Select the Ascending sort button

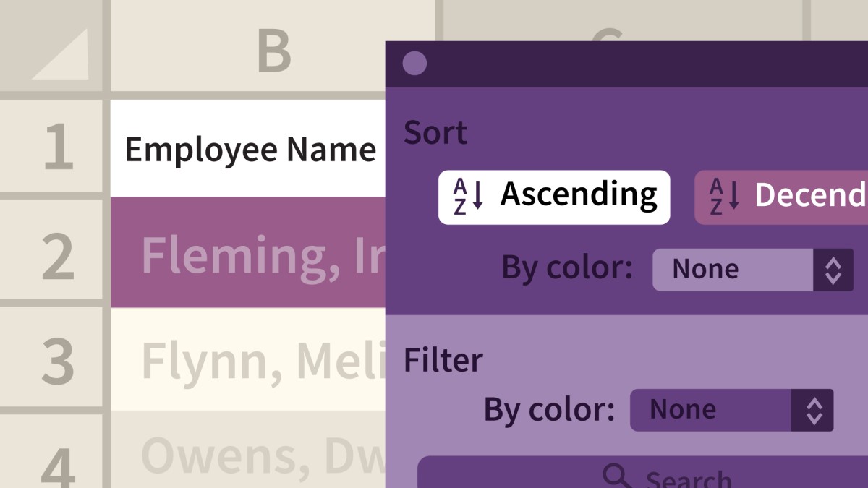[554, 197]
